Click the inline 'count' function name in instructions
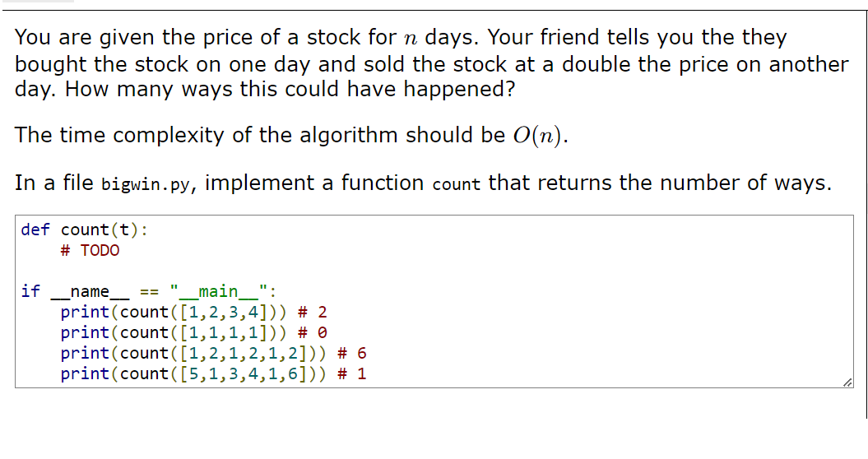The image size is (868, 459). [x=456, y=184]
